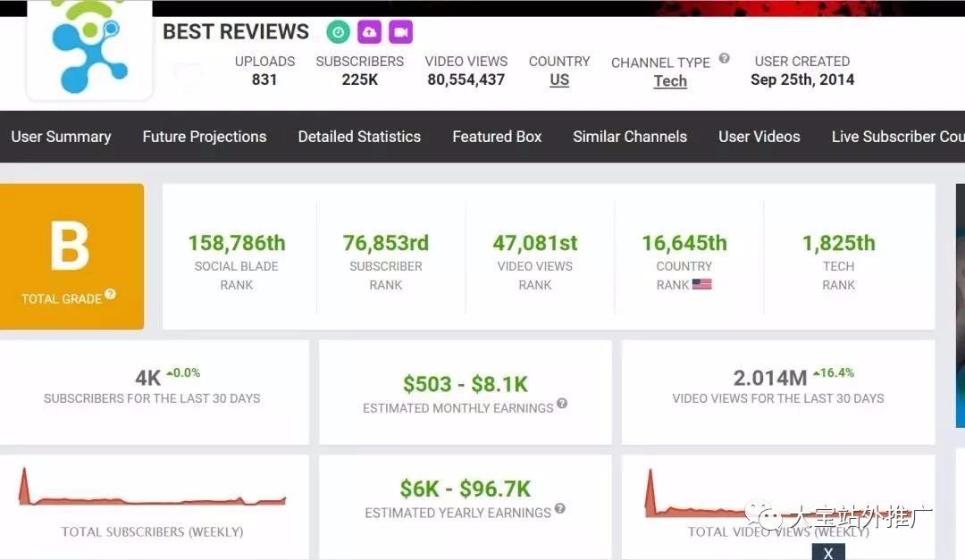Viewport: 965px width, 560px height.
Task: Click the 2.014M video views figure
Action: point(769,378)
